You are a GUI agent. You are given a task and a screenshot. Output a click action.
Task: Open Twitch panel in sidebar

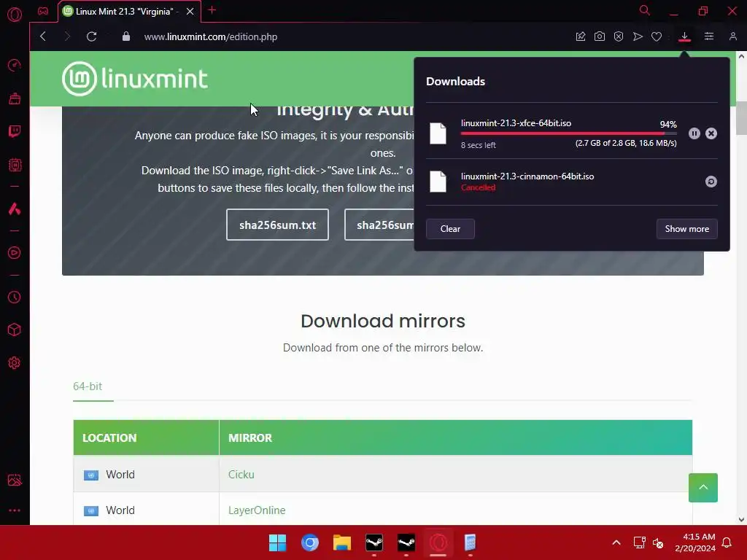(15, 131)
